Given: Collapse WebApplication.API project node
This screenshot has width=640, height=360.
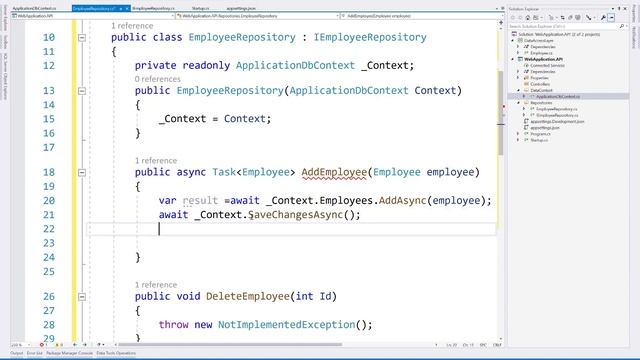Looking at the screenshot, I should [x=513, y=59].
